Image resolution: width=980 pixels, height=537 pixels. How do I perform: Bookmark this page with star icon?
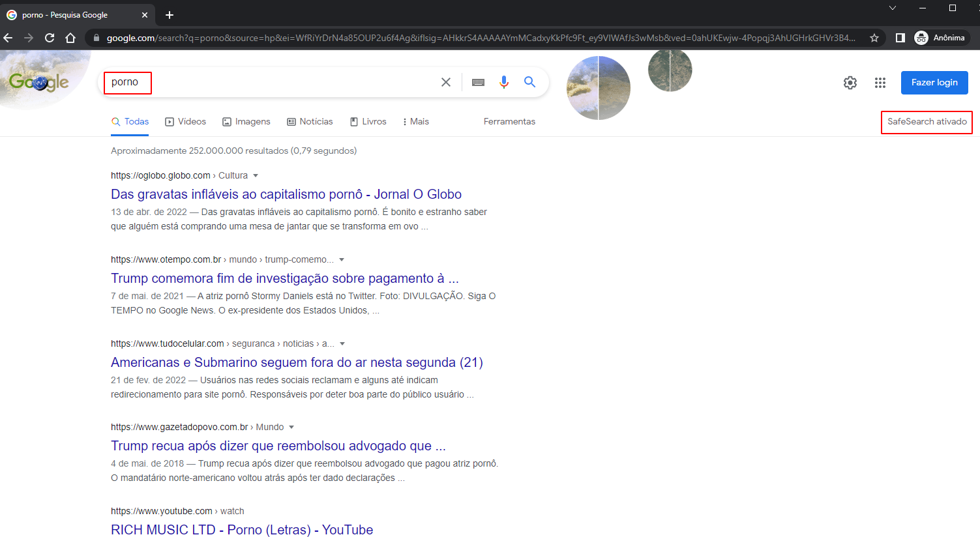(x=874, y=38)
